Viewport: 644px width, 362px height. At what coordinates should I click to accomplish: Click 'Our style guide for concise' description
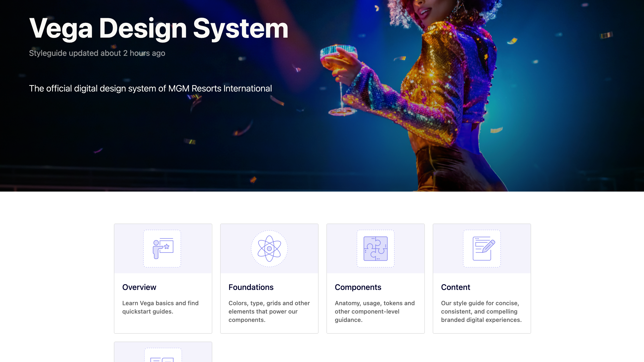(481, 312)
